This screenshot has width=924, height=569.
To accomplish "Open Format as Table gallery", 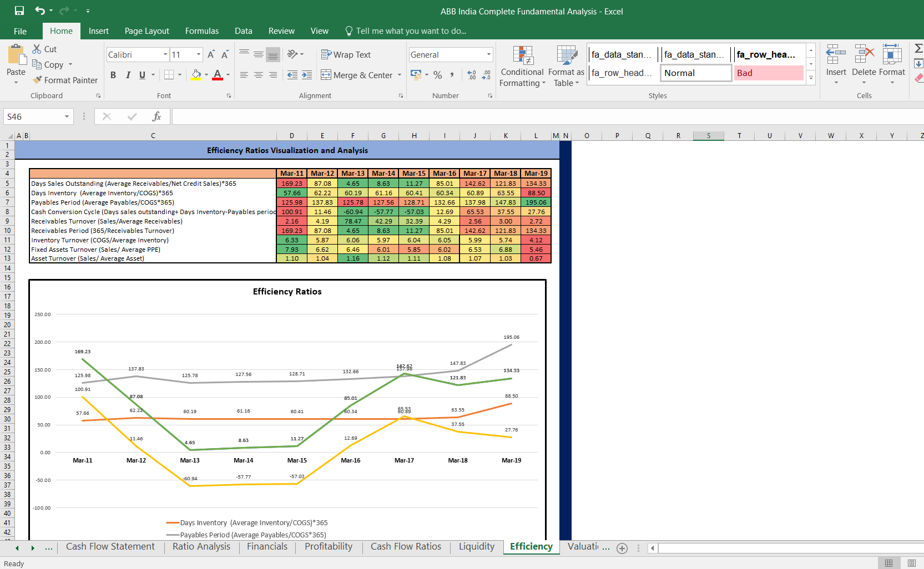I will 567,66.
